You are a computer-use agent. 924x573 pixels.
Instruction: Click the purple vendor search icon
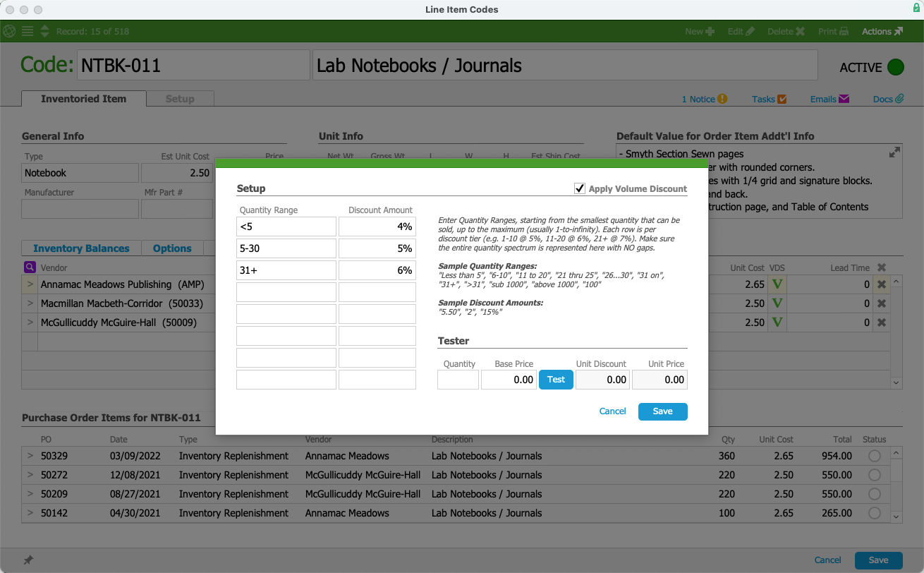(30, 267)
